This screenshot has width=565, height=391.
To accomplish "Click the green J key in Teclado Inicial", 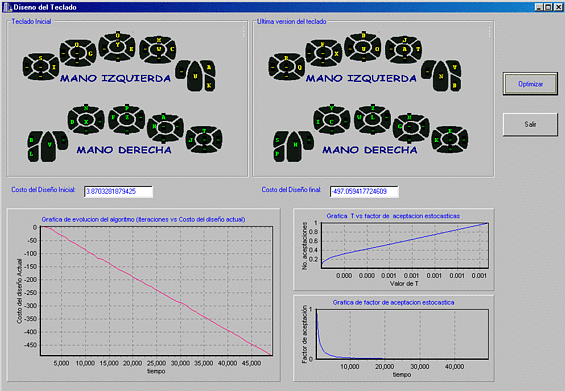I will [191, 141].
